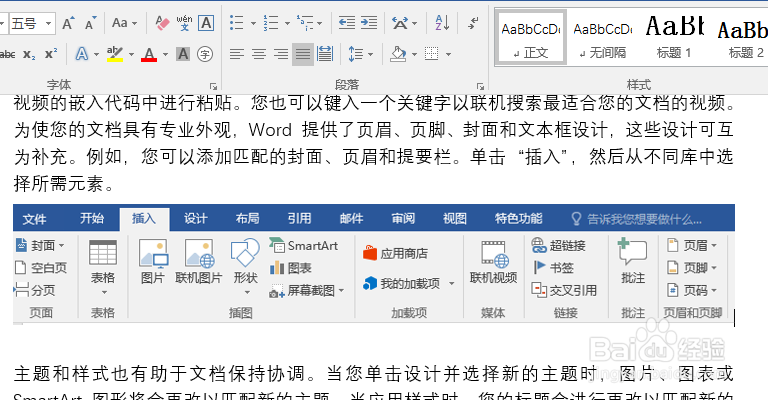768x400 pixels.
Task: Toggle strikethrough abc formatting
Action: coord(8,54)
